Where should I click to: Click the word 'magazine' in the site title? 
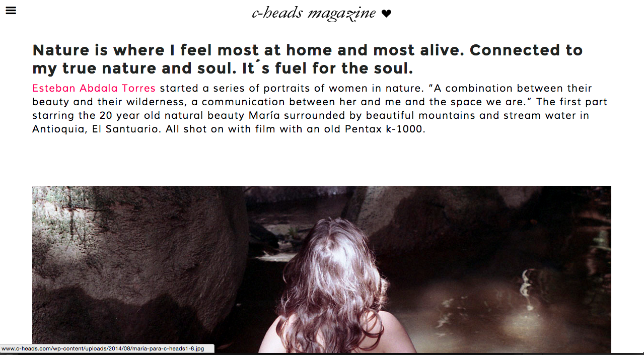342,14
